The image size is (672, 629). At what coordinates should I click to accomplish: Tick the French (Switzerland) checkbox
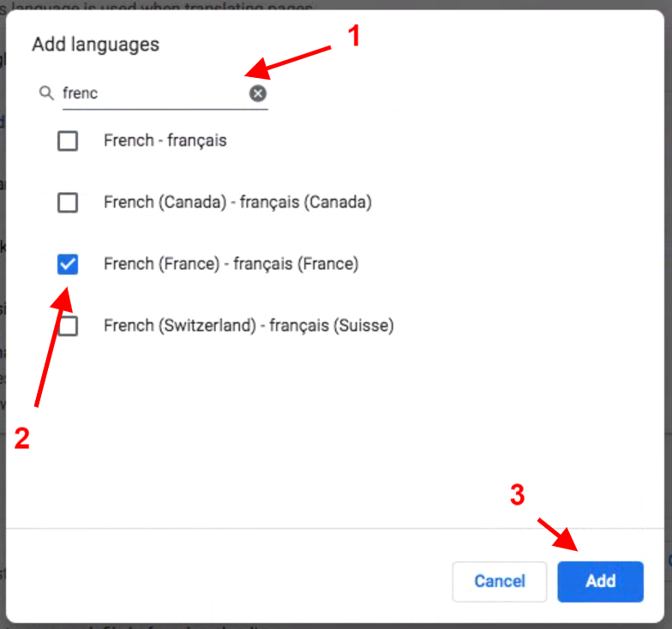pos(68,326)
